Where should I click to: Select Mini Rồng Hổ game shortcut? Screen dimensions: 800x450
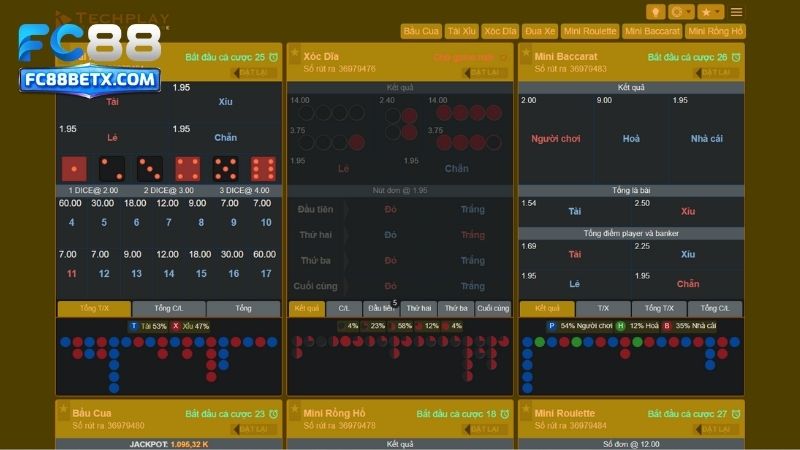tap(715, 31)
